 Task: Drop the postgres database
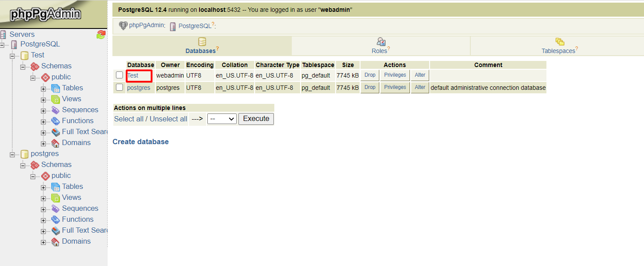(370, 88)
